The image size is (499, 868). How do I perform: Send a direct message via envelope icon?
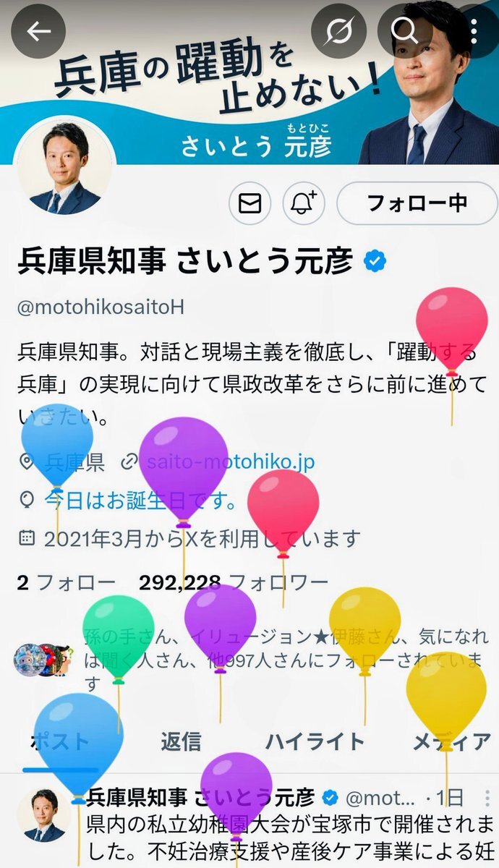[249, 203]
